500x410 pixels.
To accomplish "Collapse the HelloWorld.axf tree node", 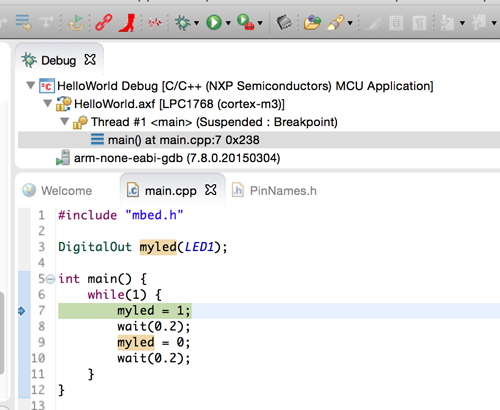I will tap(48, 104).
